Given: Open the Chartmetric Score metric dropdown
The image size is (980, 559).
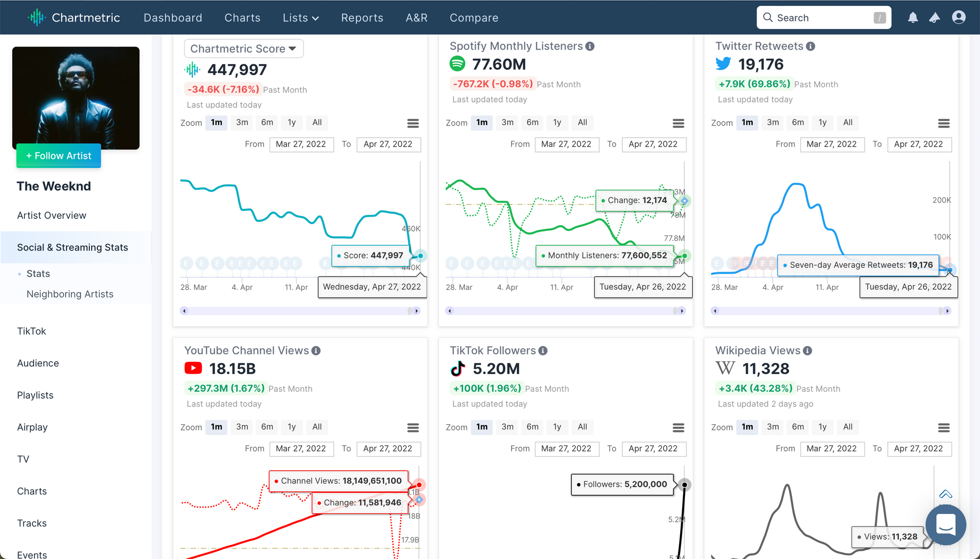Looking at the screenshot, I should 244,49.
